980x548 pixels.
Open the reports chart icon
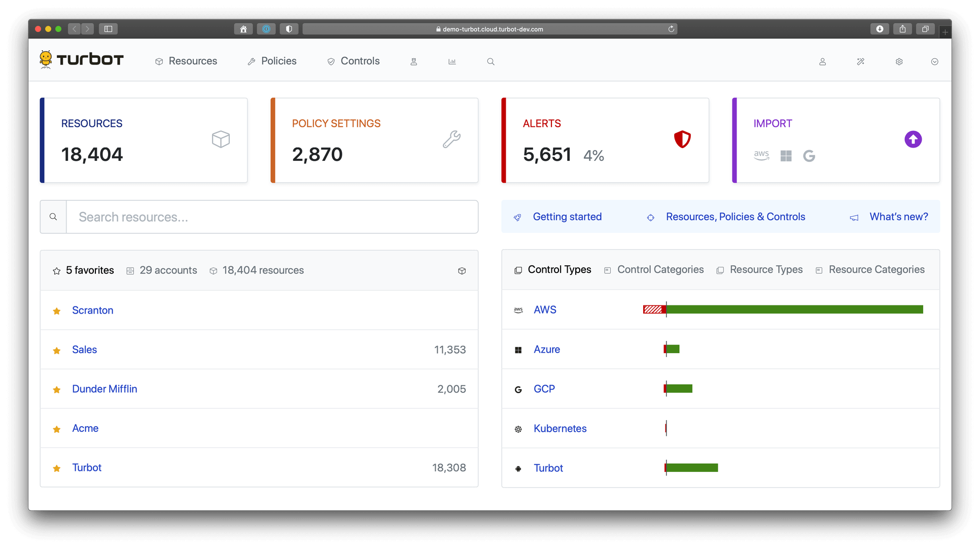tap(452, 61)
